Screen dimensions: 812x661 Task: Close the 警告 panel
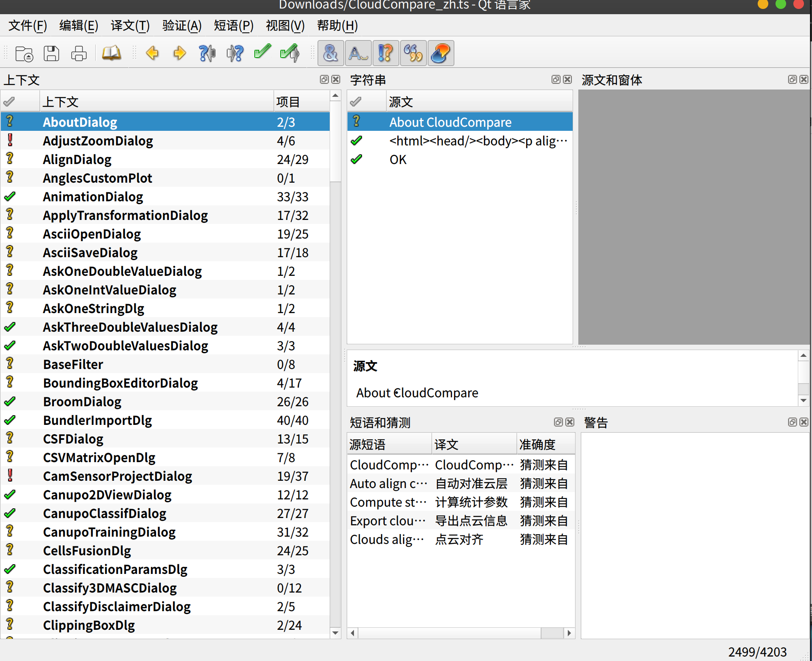pyautogui.click(x=804, y=422)
